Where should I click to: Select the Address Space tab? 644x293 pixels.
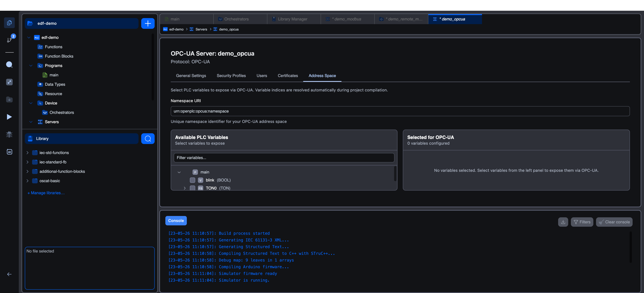click(x=322, y=76)
